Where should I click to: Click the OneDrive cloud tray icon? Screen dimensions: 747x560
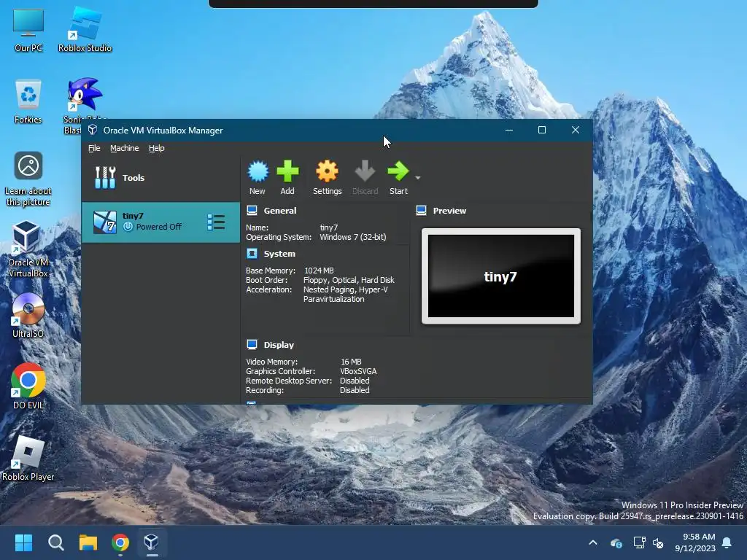pos(616,542)
